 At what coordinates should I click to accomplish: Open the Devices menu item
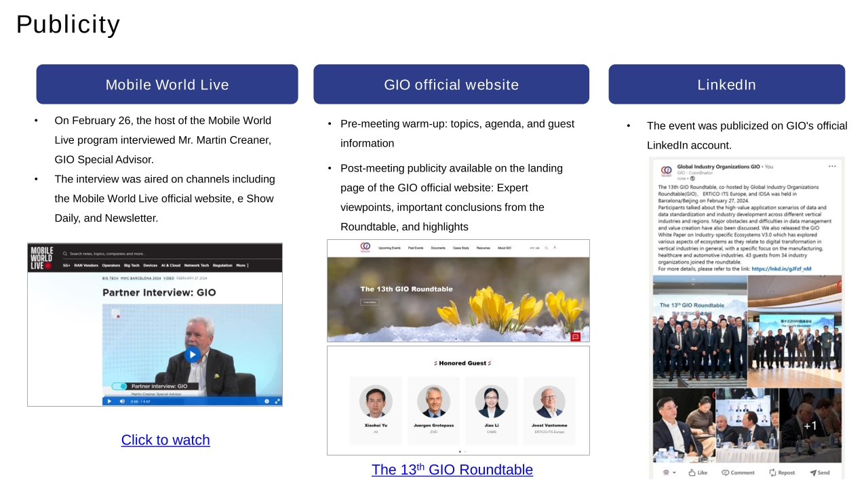point(151,266)
